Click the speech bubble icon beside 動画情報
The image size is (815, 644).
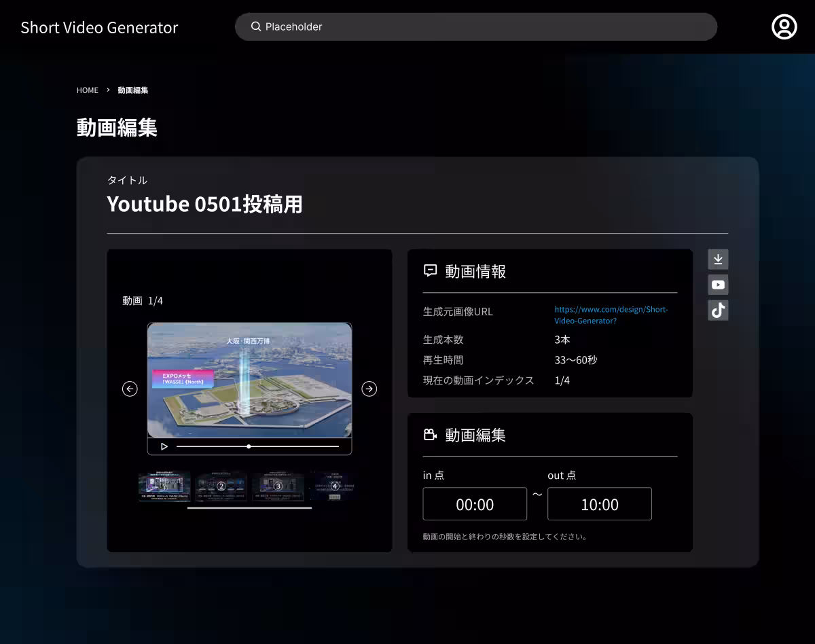click(x=429, y=270)
